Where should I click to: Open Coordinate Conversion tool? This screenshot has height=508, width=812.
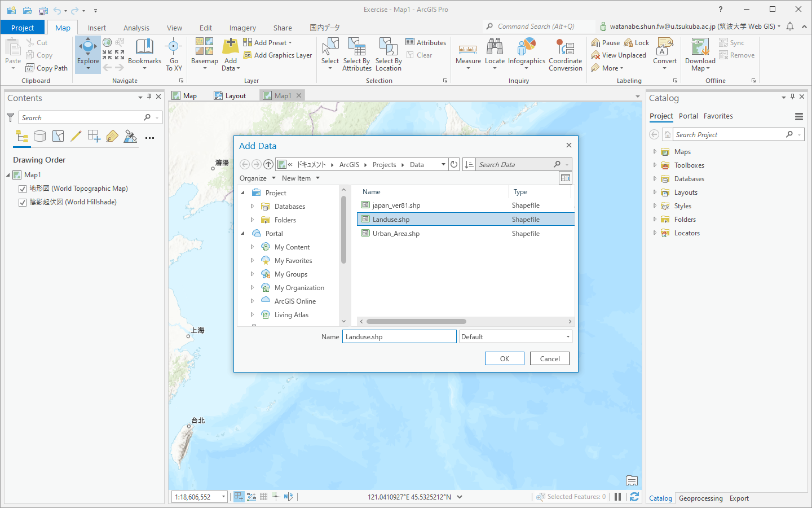pyautogui.click(x=565, y=54)
